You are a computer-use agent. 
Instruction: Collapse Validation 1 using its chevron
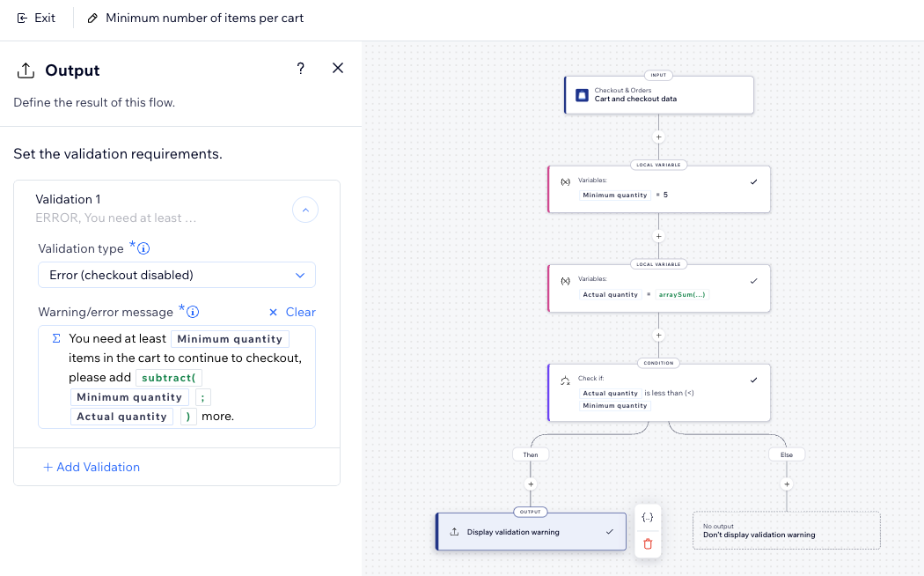tap(305, 210)
